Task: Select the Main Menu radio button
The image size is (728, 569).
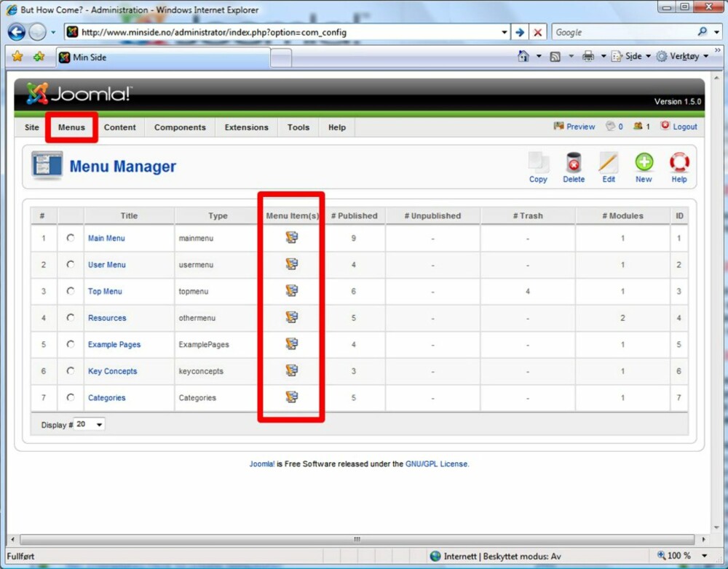Action: tap(71, 238)
